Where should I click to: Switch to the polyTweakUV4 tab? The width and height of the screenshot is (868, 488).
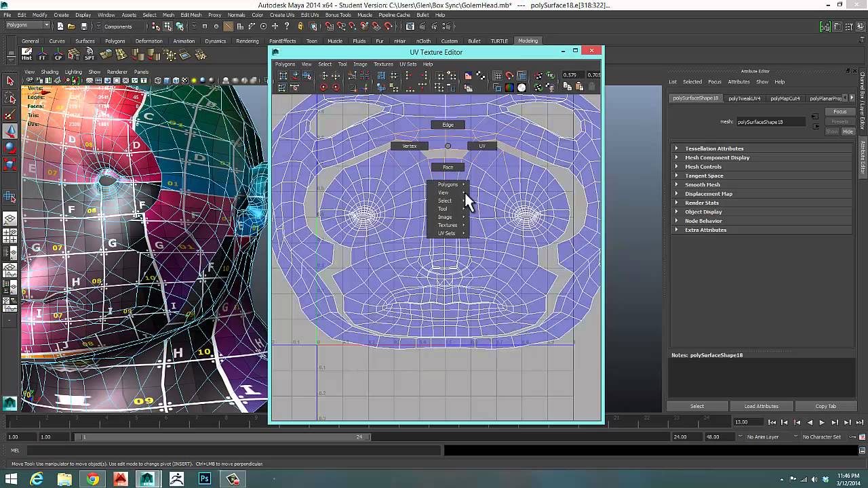[744, 98]
